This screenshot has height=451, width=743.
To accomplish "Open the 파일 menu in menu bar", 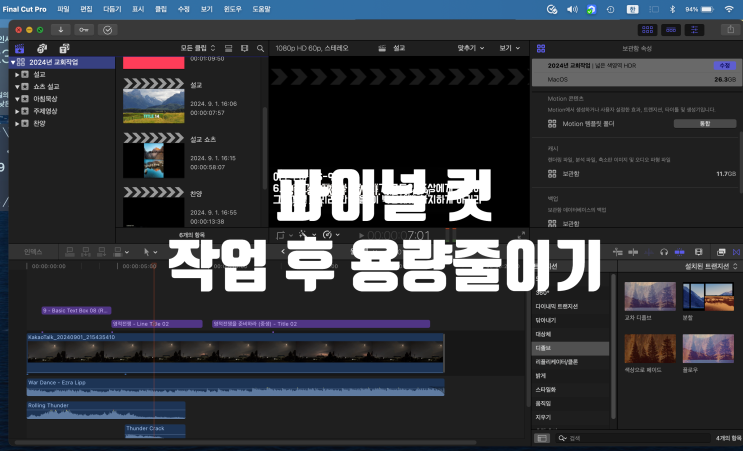I will [63, 9].
